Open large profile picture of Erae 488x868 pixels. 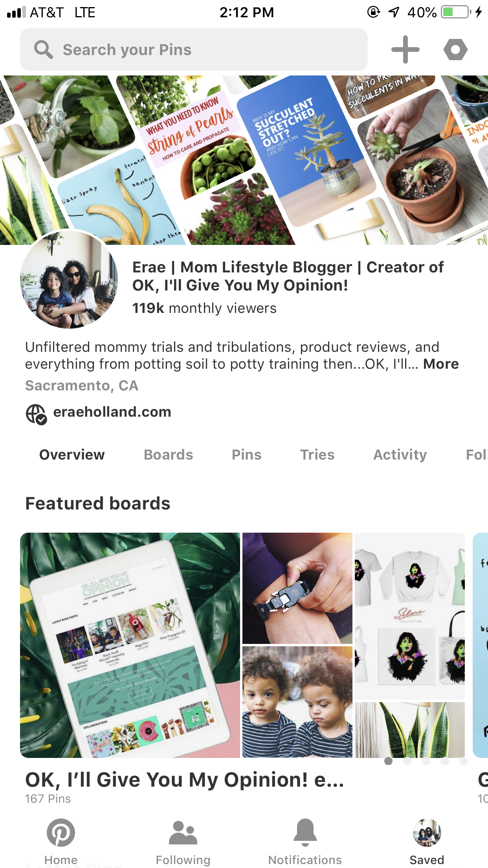coord(69,279)
